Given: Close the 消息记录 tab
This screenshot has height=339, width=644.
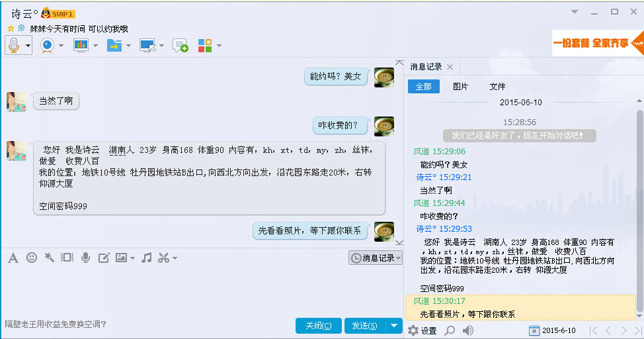Looking at the screenshot, I should click(450, 67).
